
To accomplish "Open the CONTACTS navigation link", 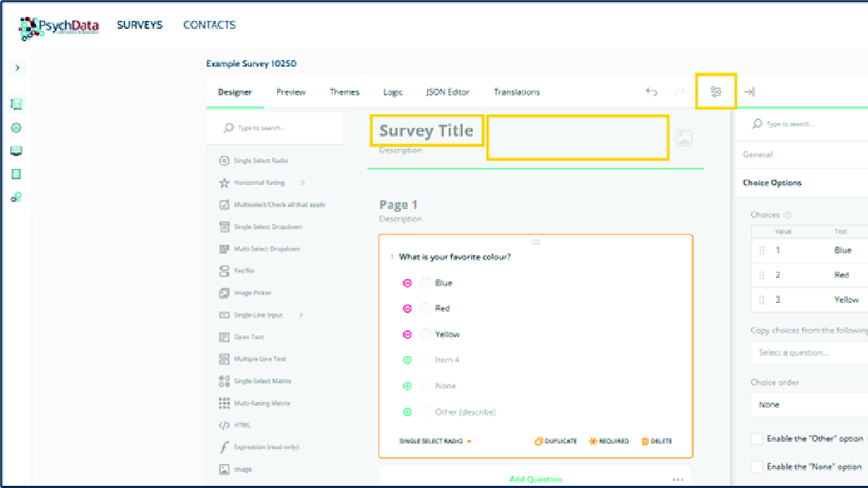I will coord(209,25).
